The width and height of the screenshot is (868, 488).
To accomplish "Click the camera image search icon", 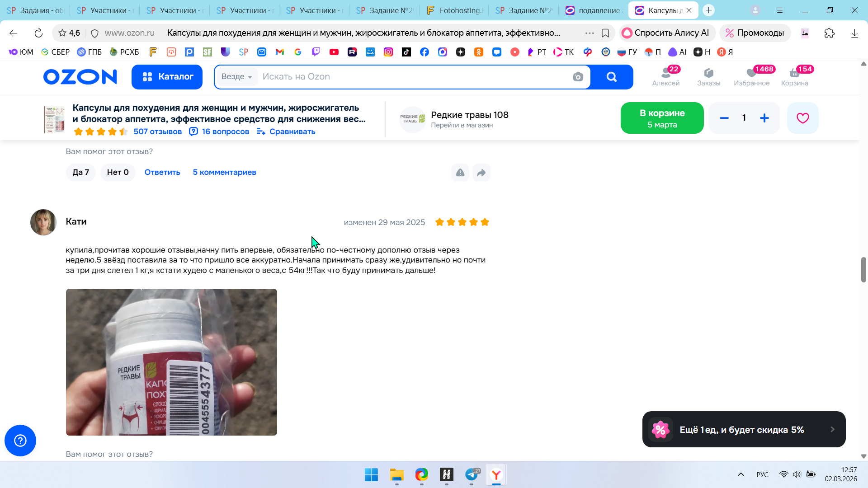I will pos(578,77).
